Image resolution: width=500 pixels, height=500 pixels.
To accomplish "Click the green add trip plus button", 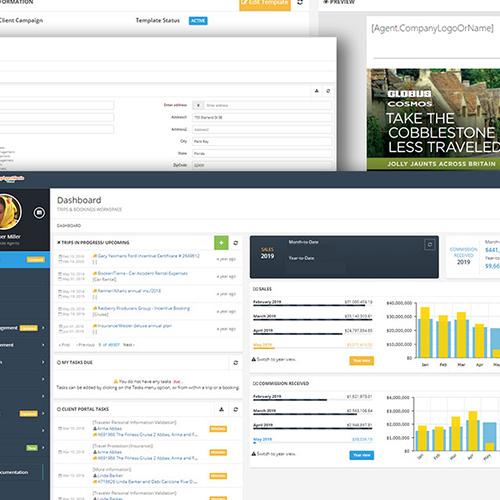I will pos(221,243).
